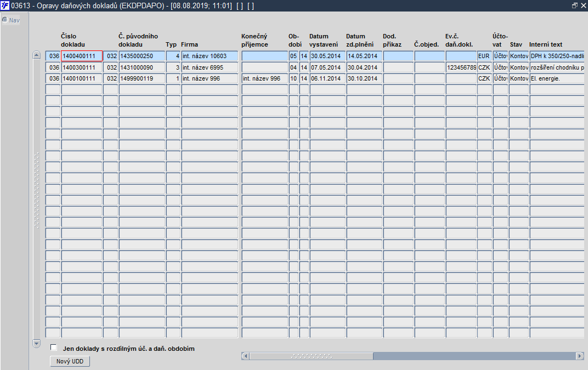Click the vertical scrollbar up arrow
The image size is (588, 370).
coord(36,55)
